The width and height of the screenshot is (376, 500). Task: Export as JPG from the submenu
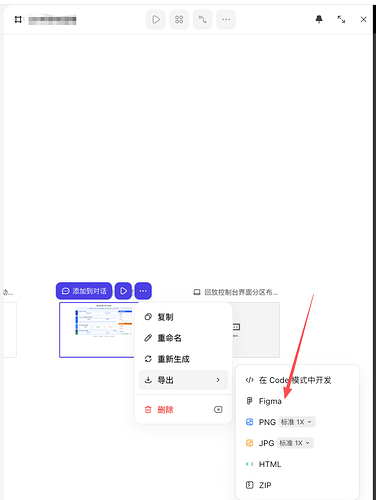[x=266, y=443]
